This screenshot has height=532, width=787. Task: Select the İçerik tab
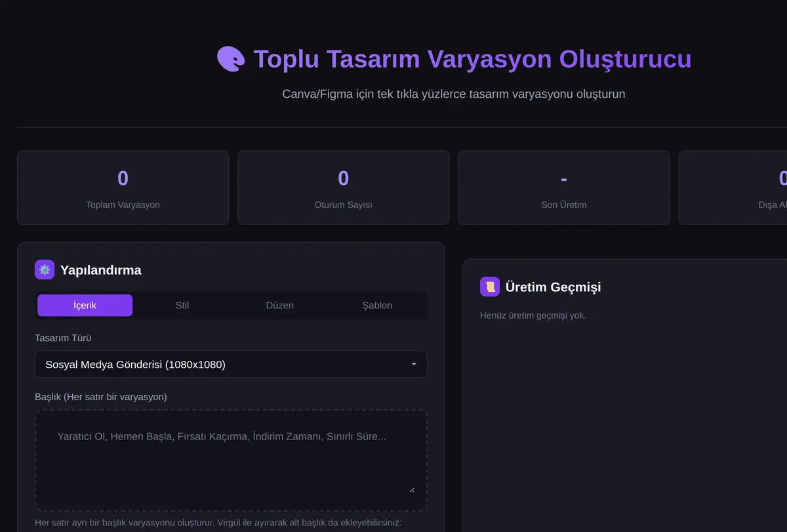pyautogui.click(x=85, y=305)
